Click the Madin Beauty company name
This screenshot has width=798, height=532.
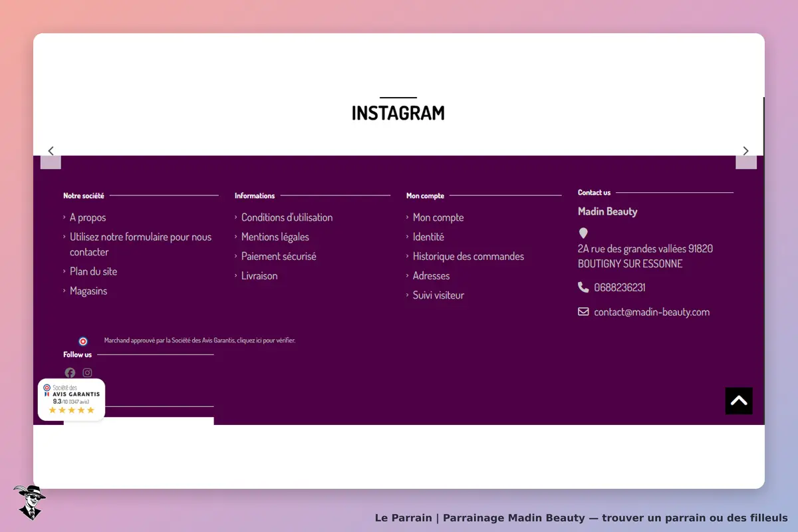pos(608,211)
